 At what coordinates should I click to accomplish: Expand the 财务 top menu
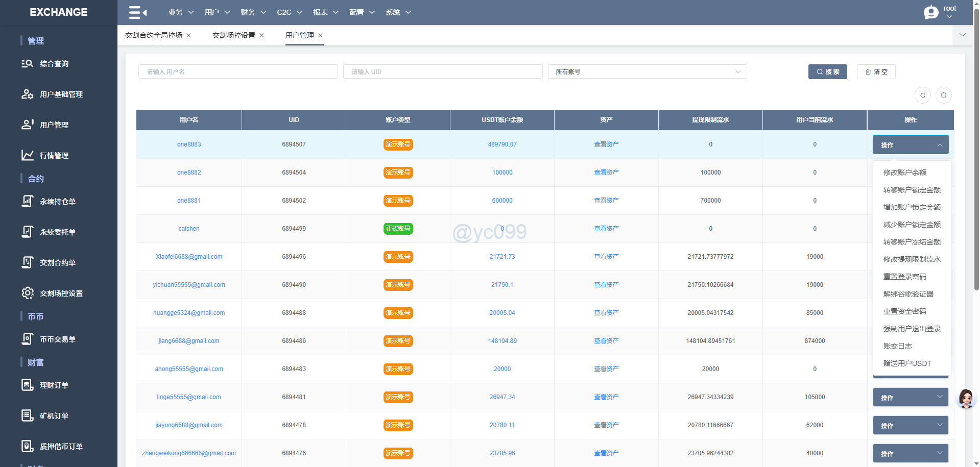pyautogui.click(x=253, y=12)
